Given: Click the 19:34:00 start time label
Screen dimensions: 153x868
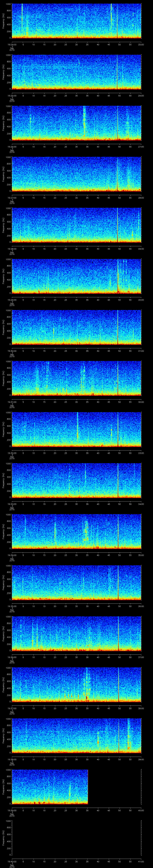Looking at the screenshot, I should [12, 555].
